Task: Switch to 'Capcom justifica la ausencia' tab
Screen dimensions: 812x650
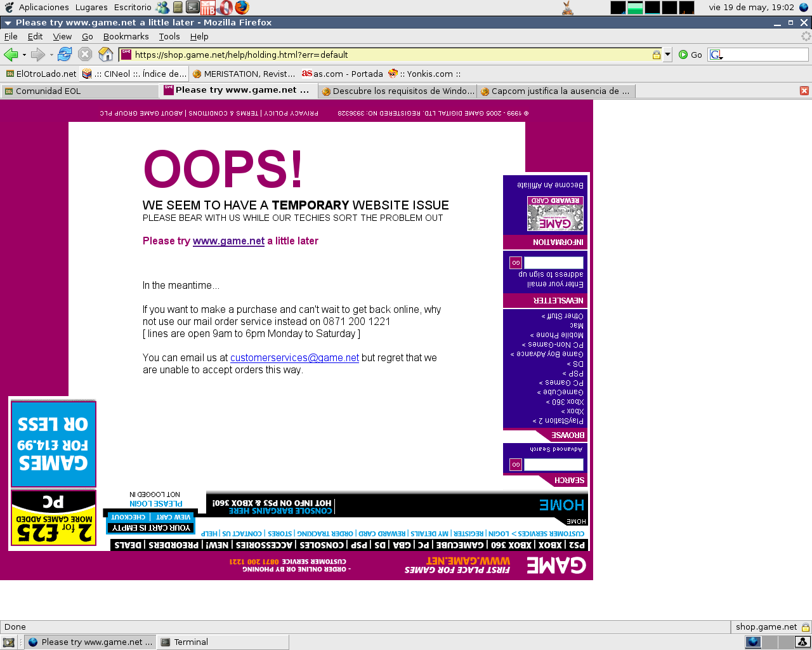Action: click(556, 91)
